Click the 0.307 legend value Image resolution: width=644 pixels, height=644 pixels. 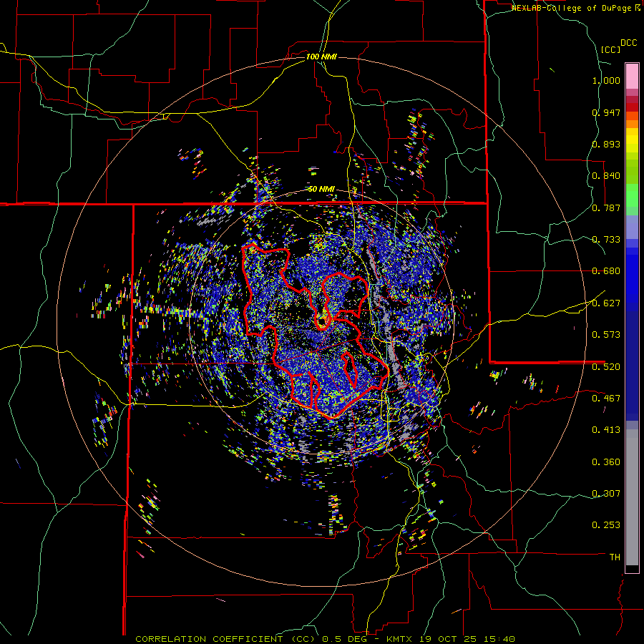606,494
